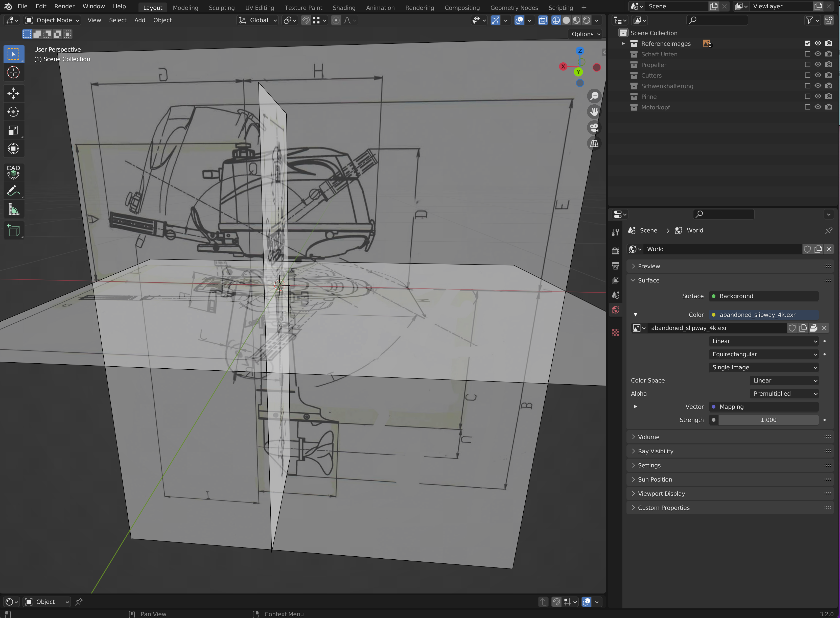Select the Move tool

click(13, 93)
